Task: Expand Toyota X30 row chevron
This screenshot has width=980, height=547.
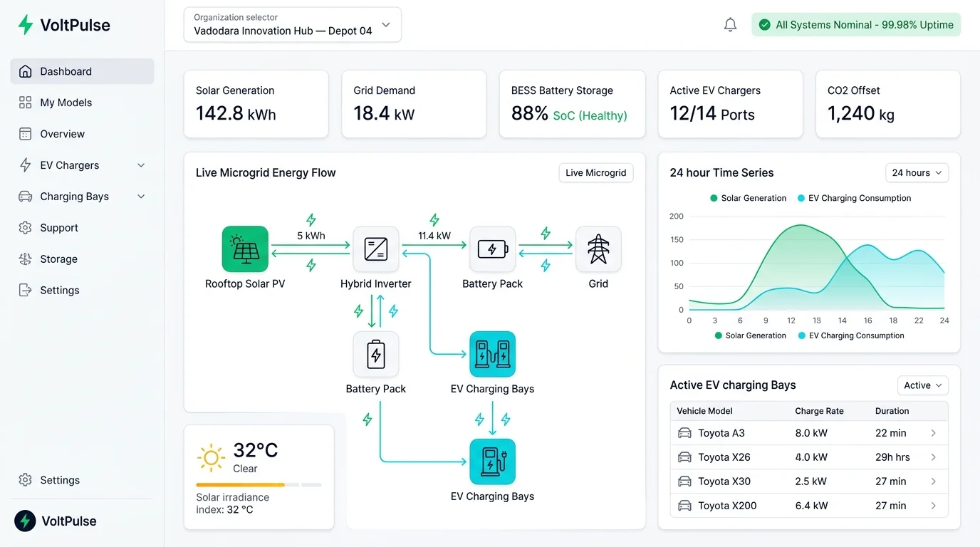Action: pos(934,481)
